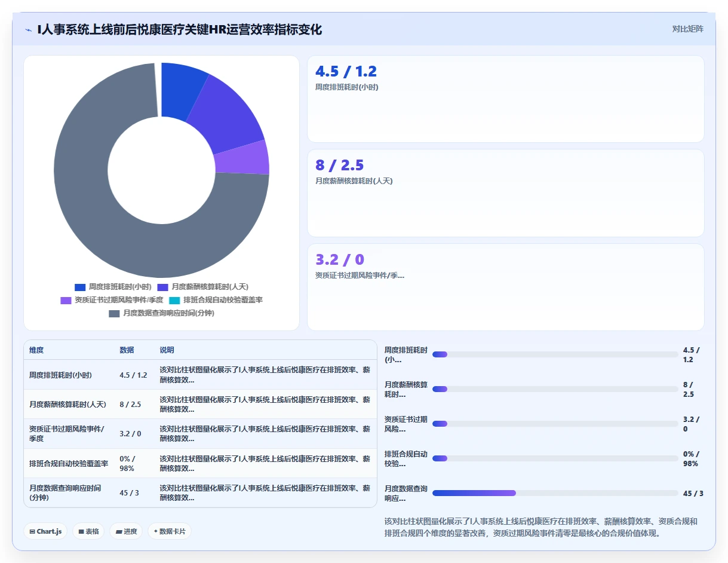This screenshot has width=728, height=563.
Task: Click the progress bar for 资质证书过期风险
Action: tap(555, 424)
